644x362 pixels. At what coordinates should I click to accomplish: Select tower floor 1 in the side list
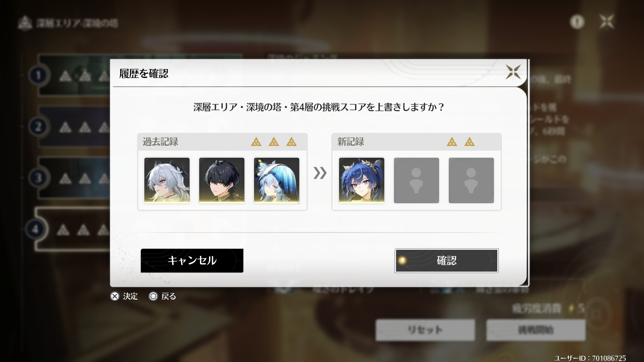coord(72,75)
